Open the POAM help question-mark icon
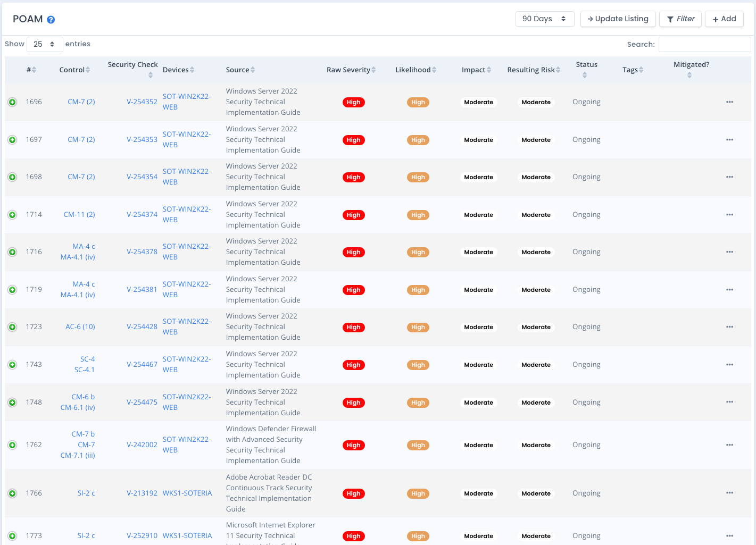 click(x=51, y=20)
